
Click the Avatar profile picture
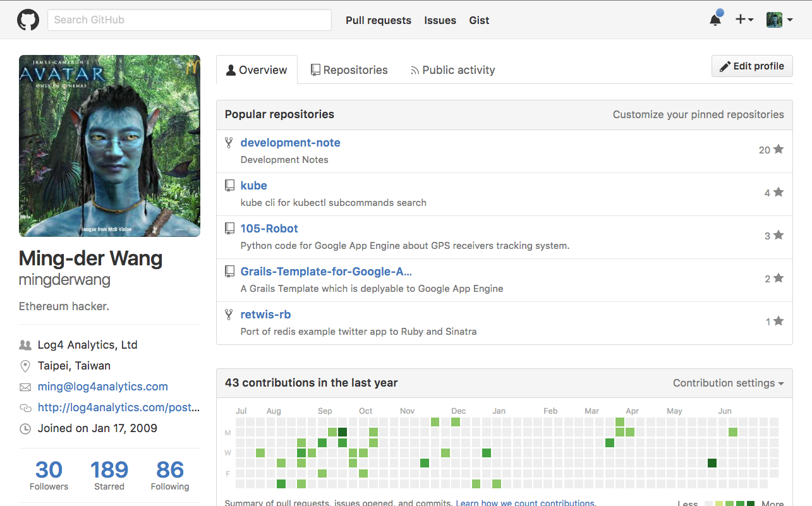109,146
